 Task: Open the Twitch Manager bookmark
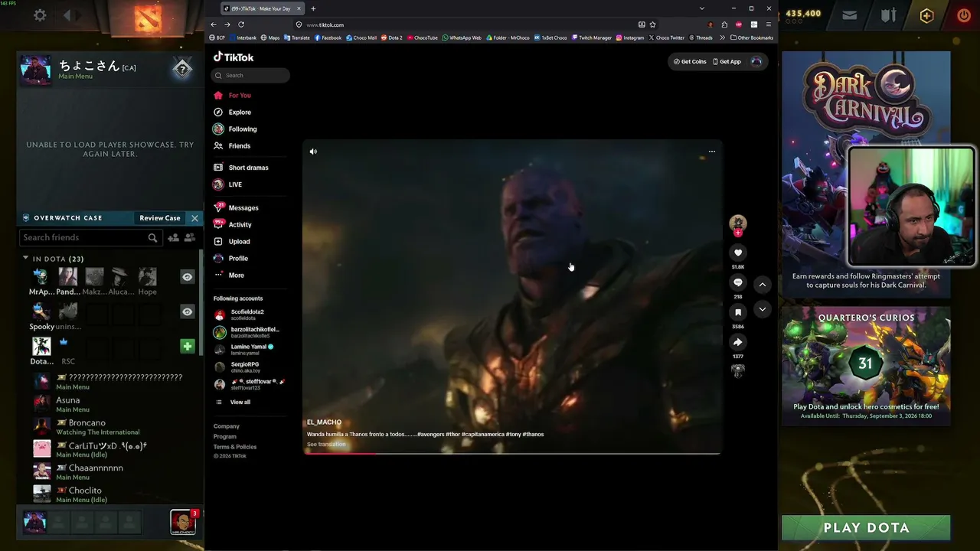pyautogui.click(x=592, y=37)
